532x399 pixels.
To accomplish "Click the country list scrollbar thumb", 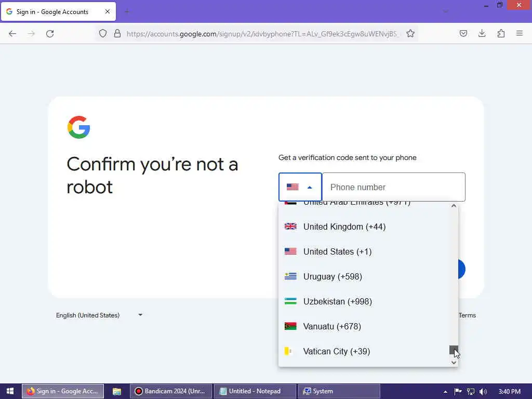I will (454, 350).
